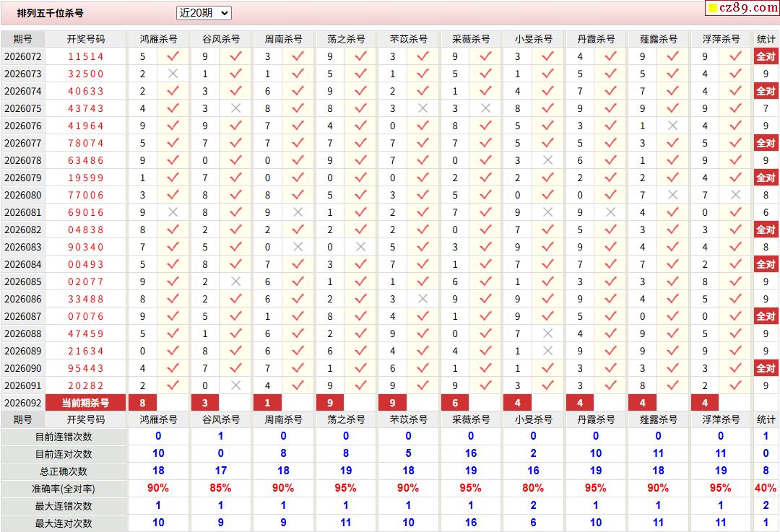Click the winning number 78074

tap(85, 143)
